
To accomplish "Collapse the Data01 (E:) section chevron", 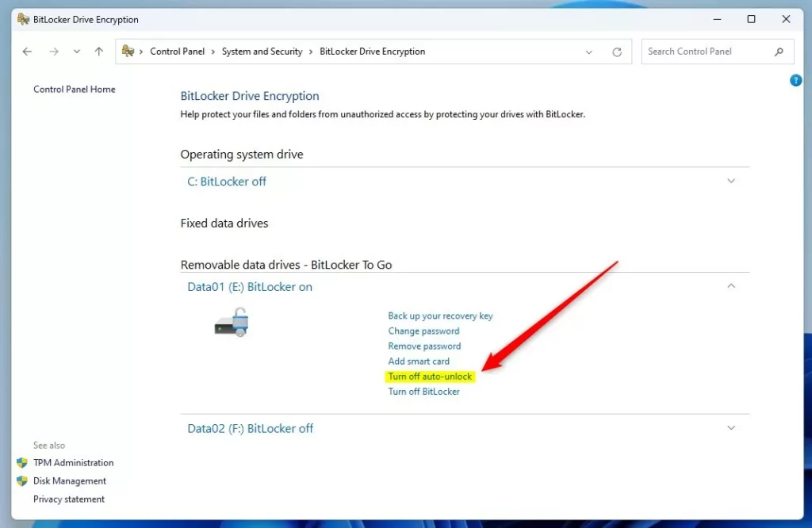I will pyautogui.click(x=730, y=285).
